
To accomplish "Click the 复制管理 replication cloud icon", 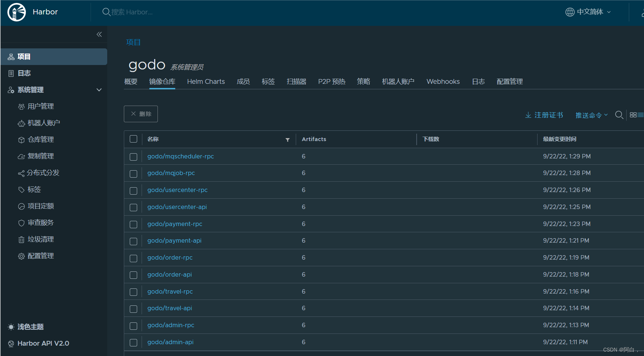I will [x=21, y=157].
